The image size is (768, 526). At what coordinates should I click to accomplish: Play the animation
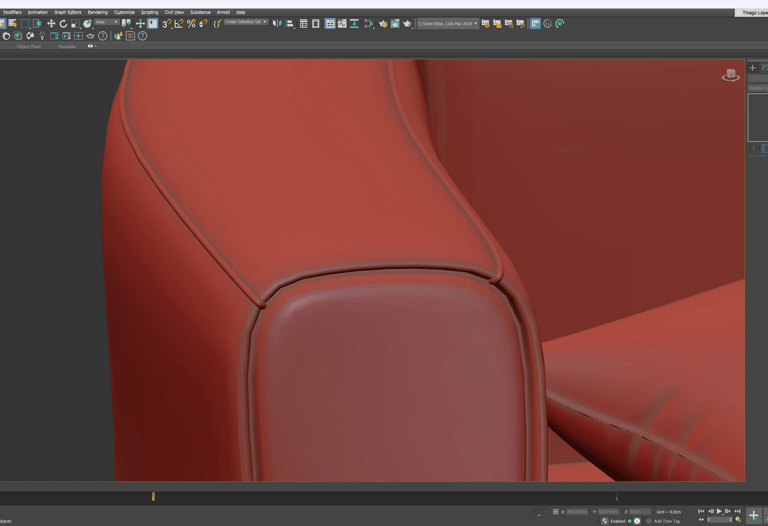click(x=719, y=511)
